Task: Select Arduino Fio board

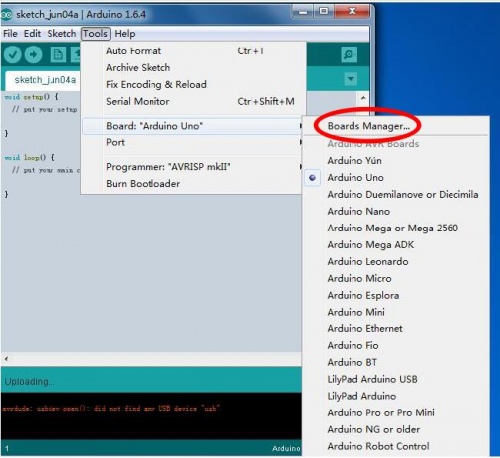Action: tap(397, 345)
